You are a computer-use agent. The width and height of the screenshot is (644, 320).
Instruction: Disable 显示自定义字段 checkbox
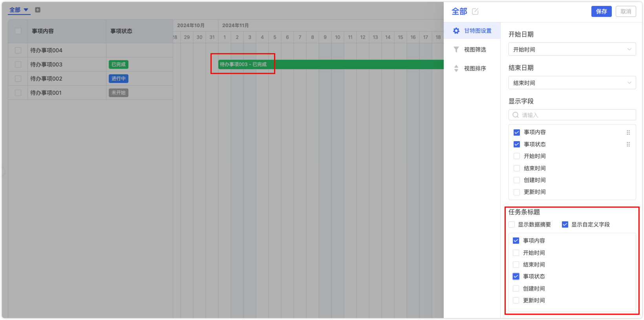[565, 224]
